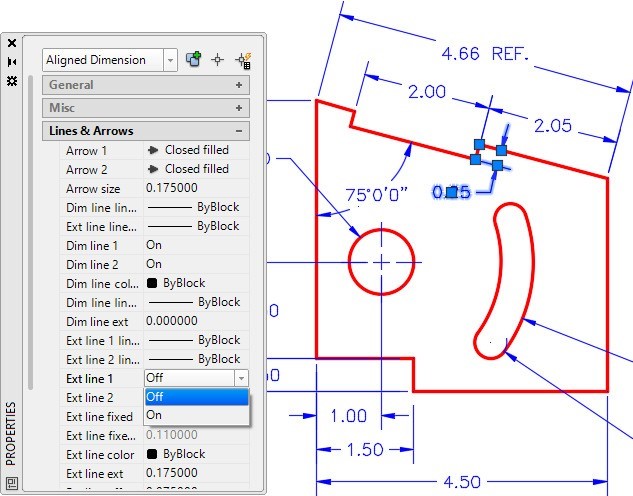Click the Ext line 1 dropdown arrow
633x496 pixels.
[x=241, y=378]
